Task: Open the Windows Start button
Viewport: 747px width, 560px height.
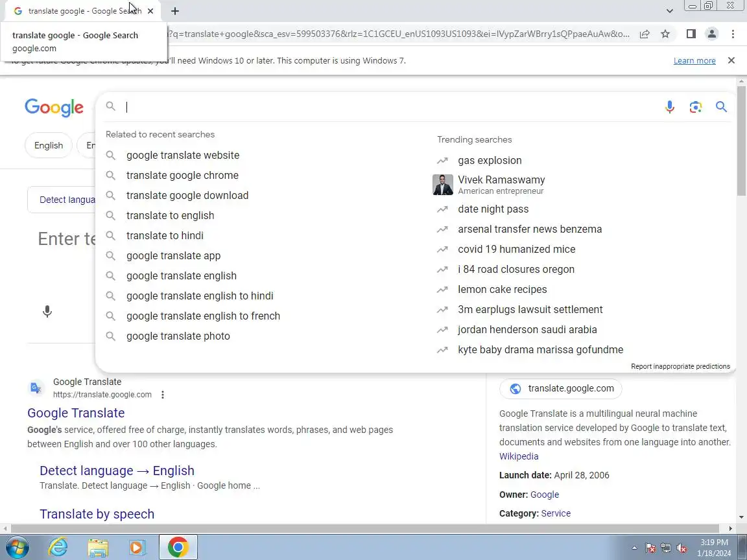Action: point(17,547)
